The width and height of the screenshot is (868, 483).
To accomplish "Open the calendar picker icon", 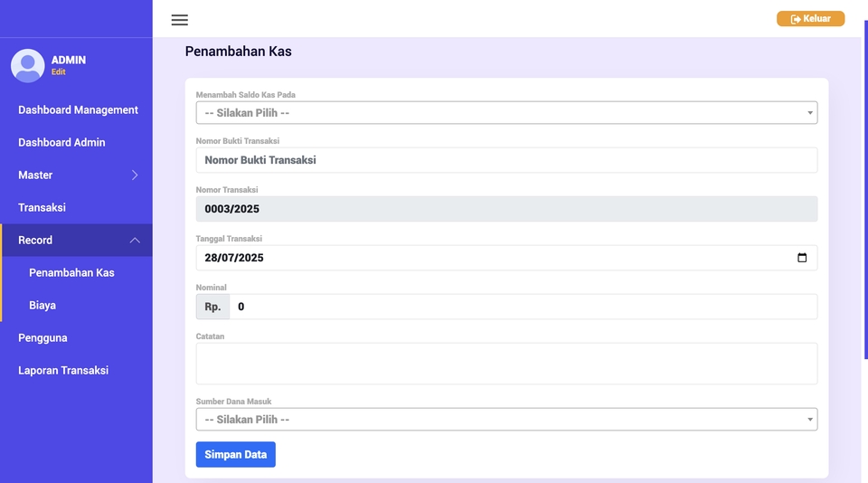I will coord(802,258).
